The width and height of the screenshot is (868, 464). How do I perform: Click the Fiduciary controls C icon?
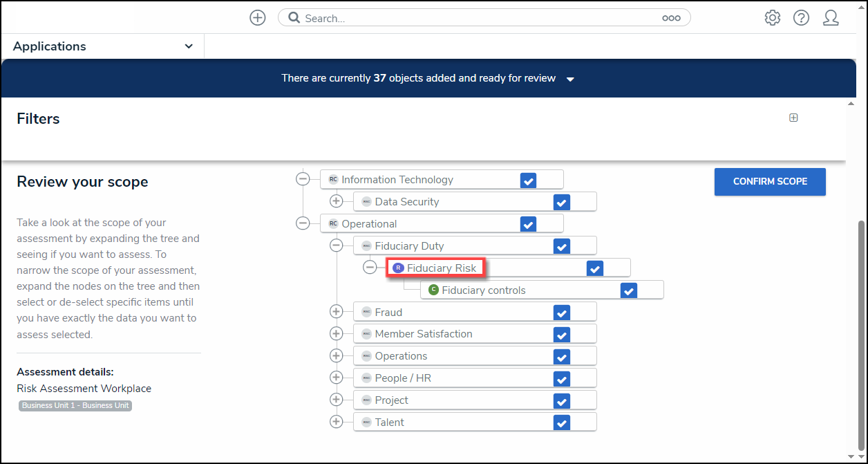(433, 290)
